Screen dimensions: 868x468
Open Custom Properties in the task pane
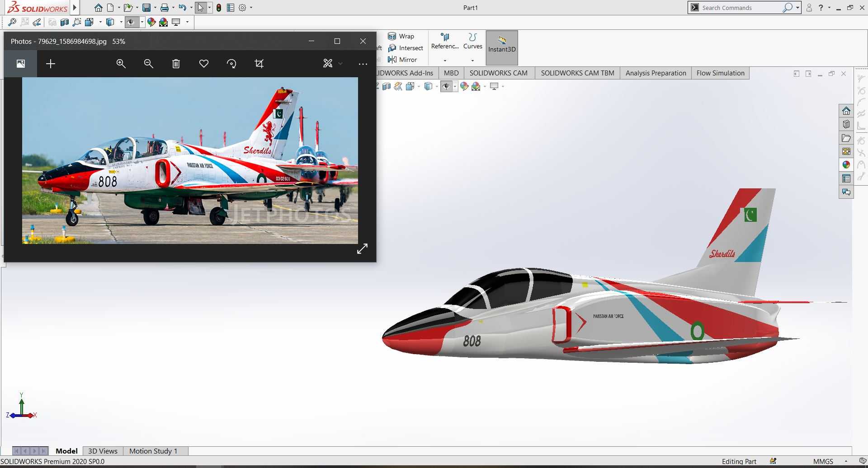point(846,178)
